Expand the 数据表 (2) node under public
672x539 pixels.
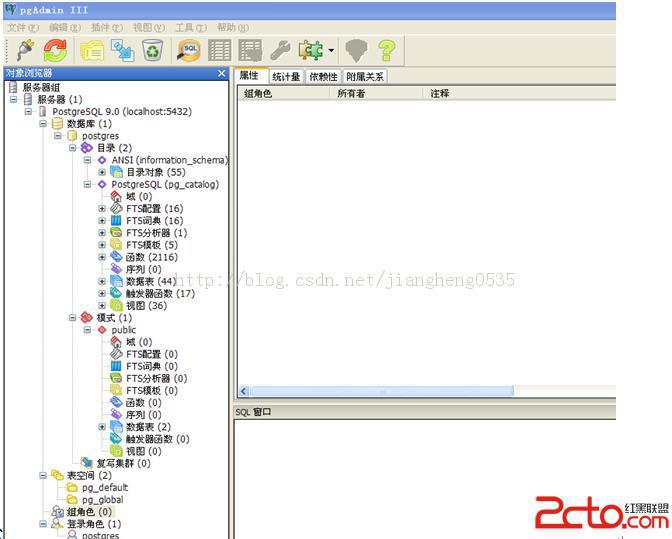(x=102, y=427)
